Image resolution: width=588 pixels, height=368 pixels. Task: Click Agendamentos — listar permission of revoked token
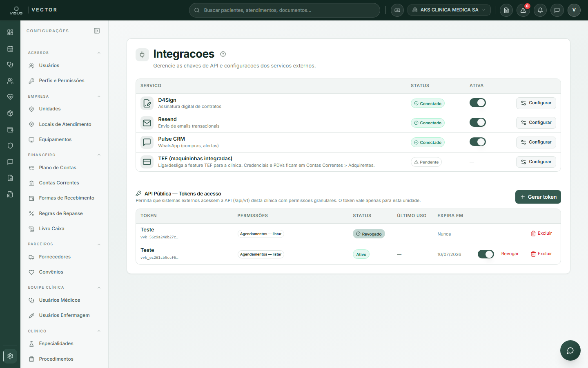pos(261,234)
